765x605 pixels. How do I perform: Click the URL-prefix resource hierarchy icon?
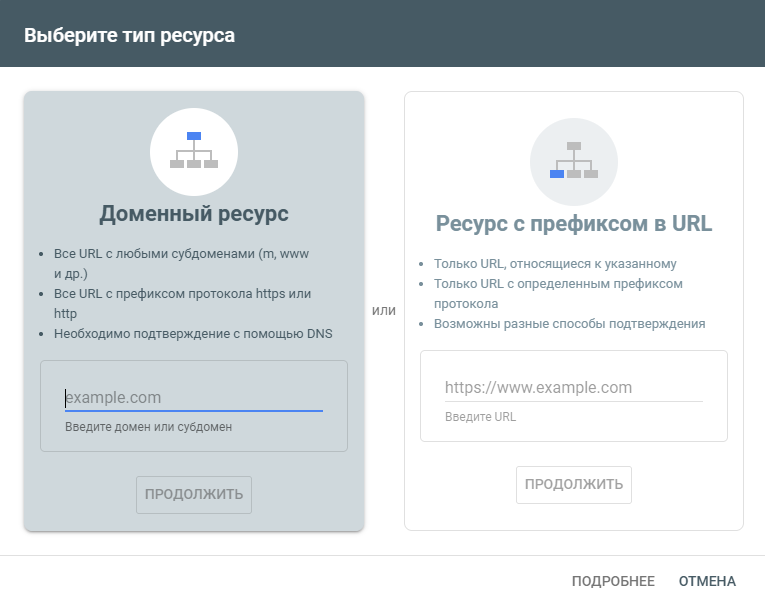tap(574, 162)
